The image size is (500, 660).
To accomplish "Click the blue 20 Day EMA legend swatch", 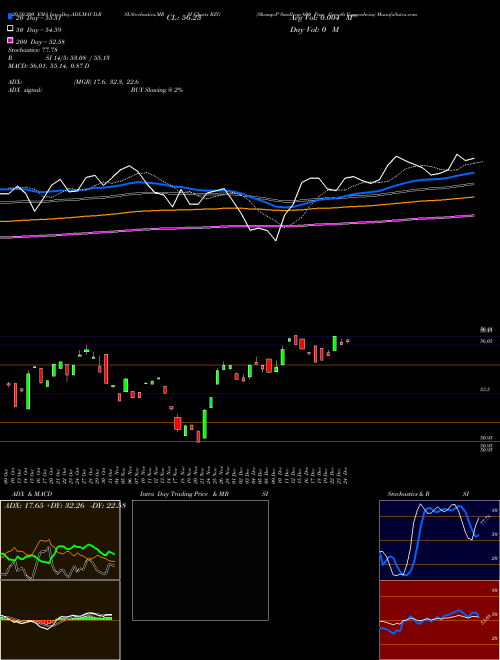I will pyautogui.click(x=10, y=17).
